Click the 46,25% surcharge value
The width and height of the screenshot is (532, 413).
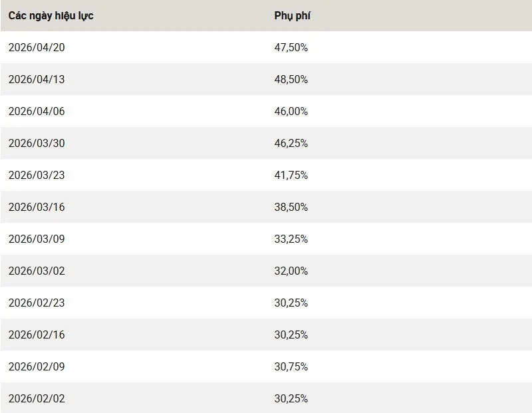291,143
